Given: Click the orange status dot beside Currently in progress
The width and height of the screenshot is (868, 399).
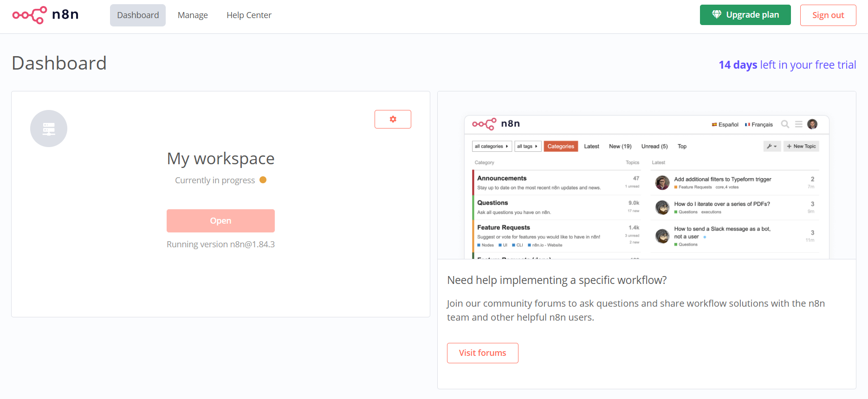Looking at the screenshot, I should point(263,180).
